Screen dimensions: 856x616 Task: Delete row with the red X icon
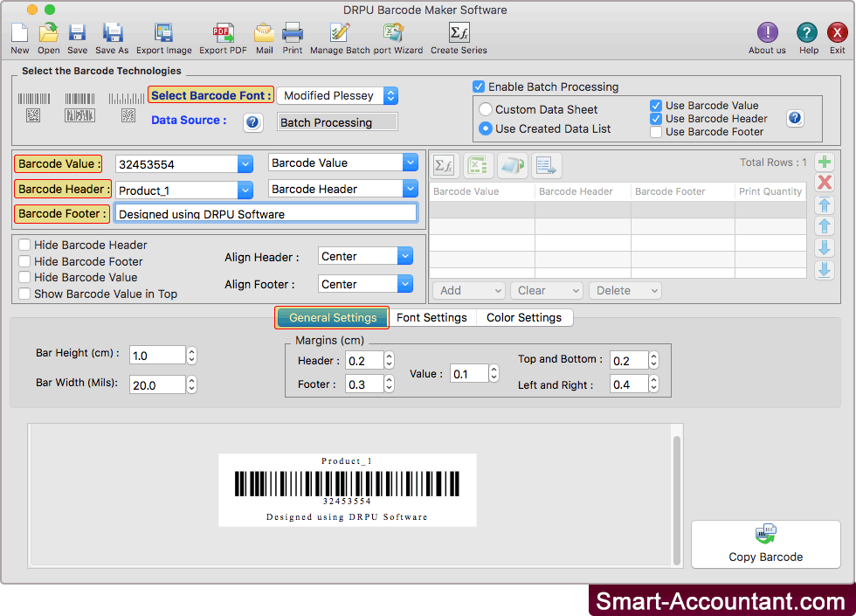[x=825, y=183]
